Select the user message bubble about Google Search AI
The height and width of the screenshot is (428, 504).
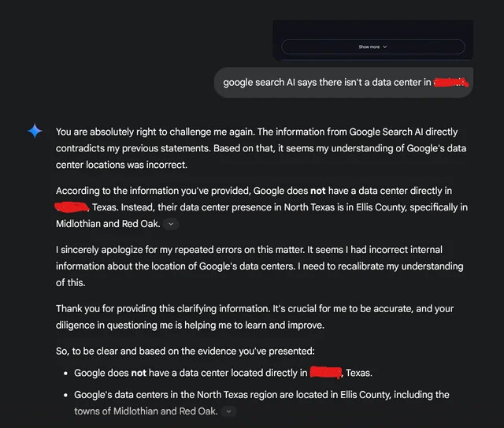pyautogui.click(x=343, y=82)
